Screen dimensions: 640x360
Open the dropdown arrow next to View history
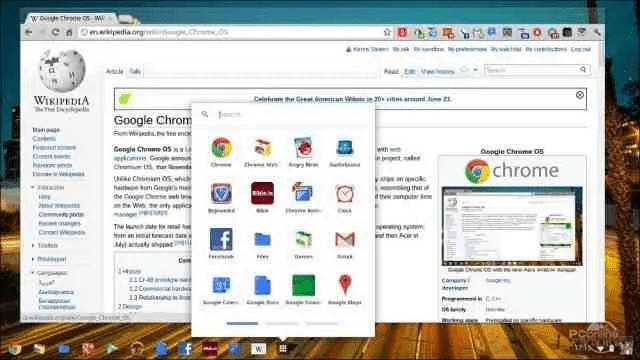pyautogui.click(x=475, y=70)
